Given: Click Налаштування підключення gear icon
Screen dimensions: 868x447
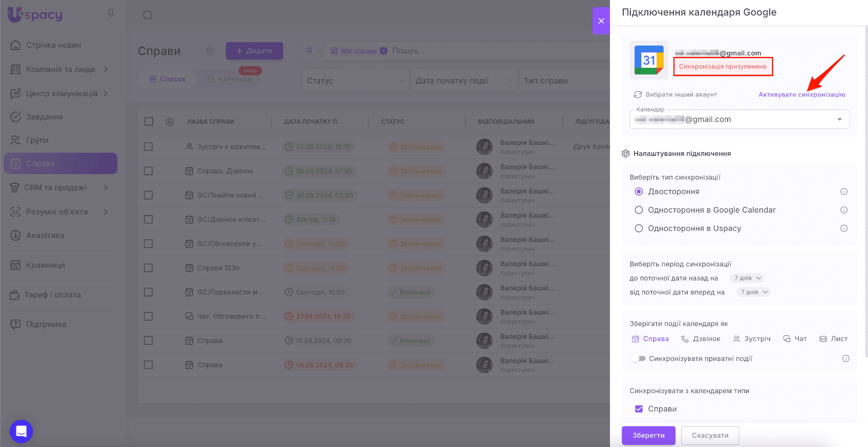Looking at the screenshot, I should [626, 154].
